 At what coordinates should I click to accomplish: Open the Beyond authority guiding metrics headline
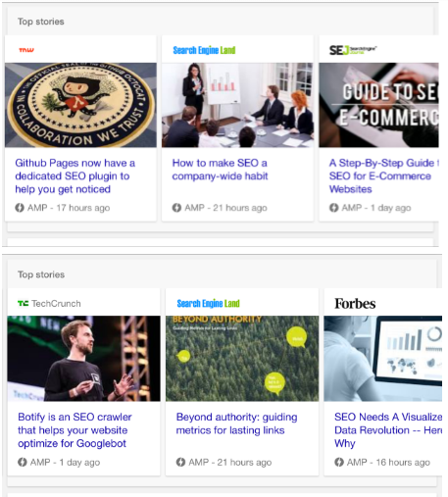[x=236, y=423]
